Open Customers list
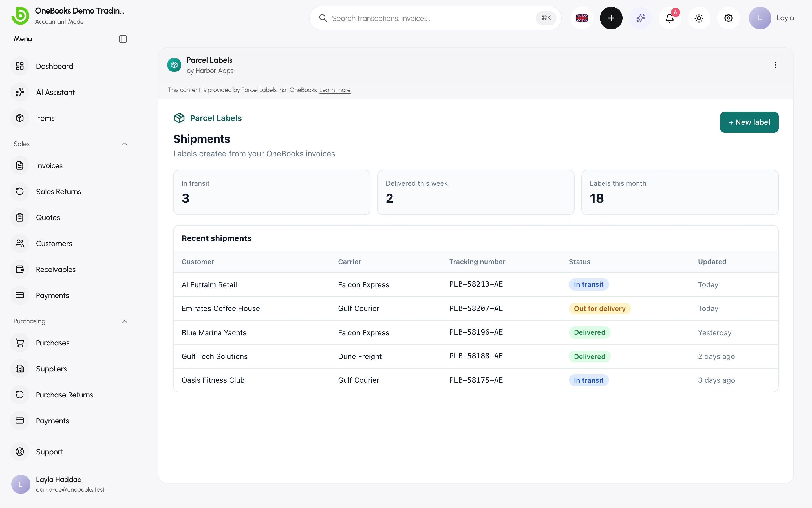Screen dimensions: 812x508 click(x=54, y=244)
